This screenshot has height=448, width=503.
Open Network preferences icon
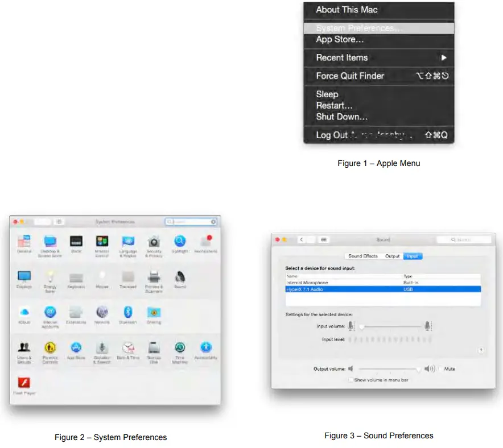click(x=102, y=312)
